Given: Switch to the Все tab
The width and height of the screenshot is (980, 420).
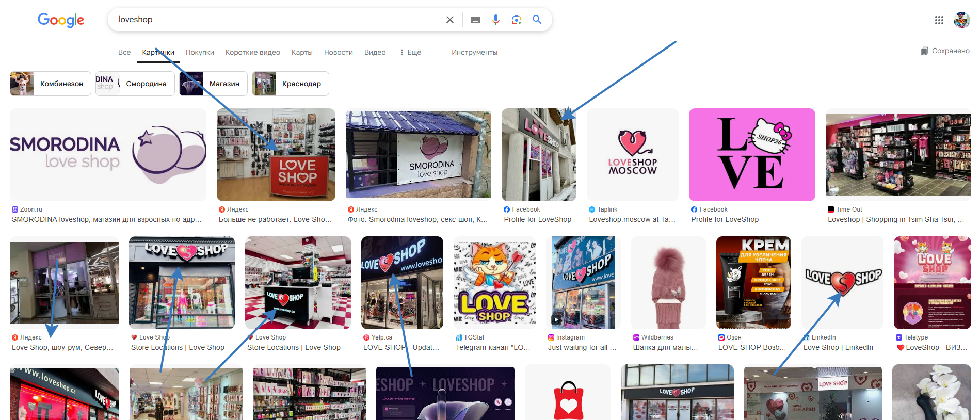Looking at the screenshot, I should click(x=124, y=52).
